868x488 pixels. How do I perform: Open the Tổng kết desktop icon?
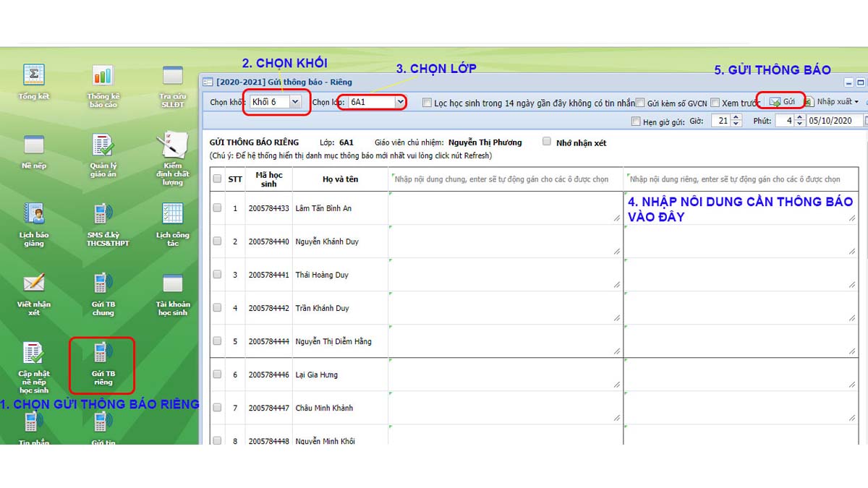(34, 75)
